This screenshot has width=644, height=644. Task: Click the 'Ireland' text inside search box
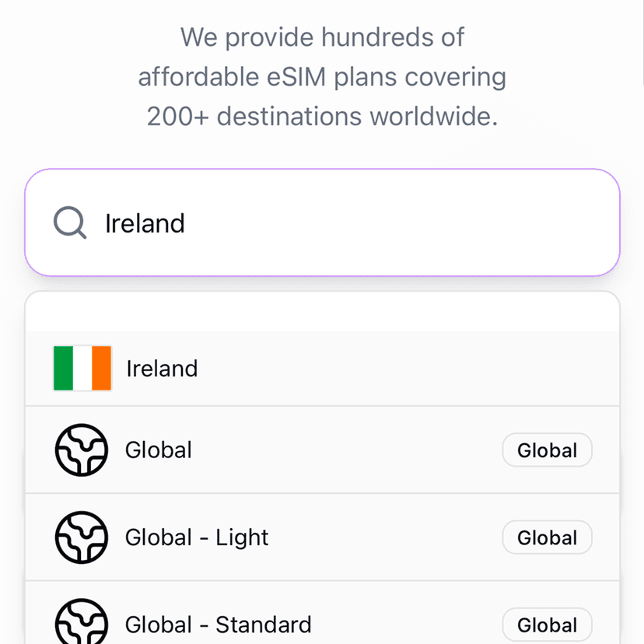145,223
